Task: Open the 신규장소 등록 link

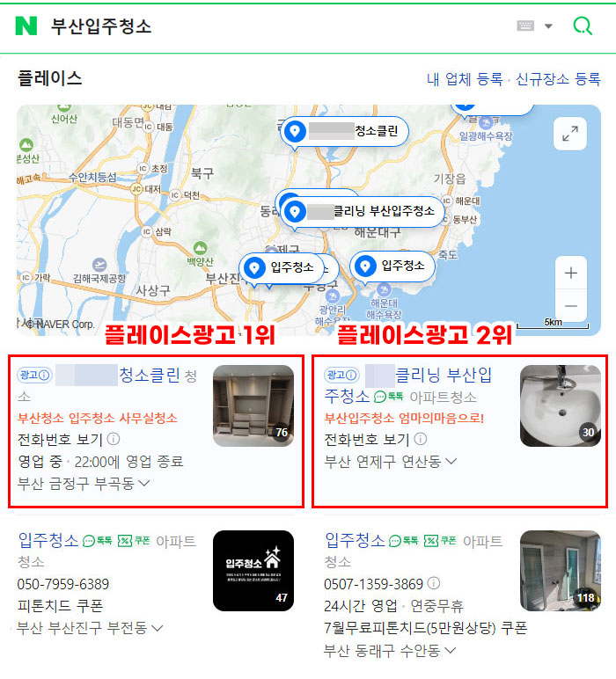Action: coord(558,79)
